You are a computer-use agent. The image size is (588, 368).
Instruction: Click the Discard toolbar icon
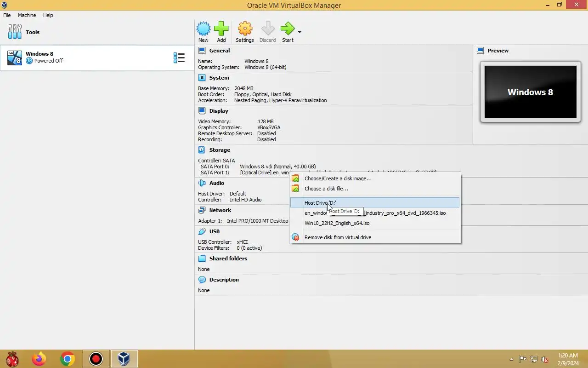(268, 29)
